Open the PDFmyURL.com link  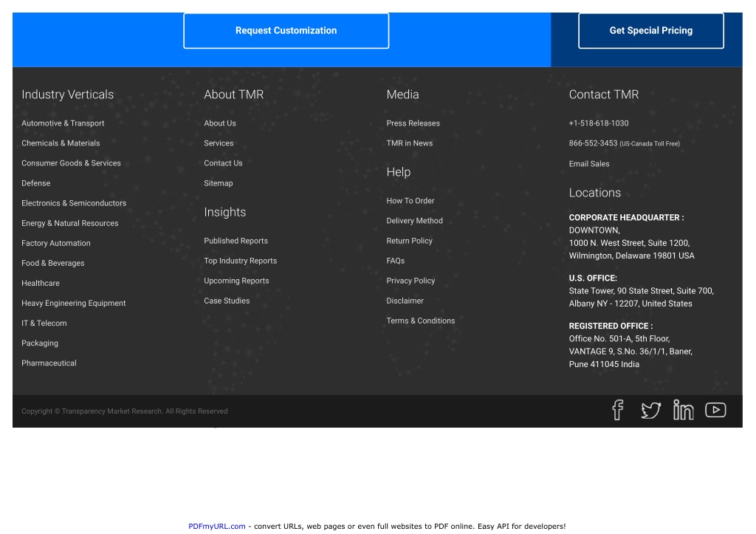[216, 527]
